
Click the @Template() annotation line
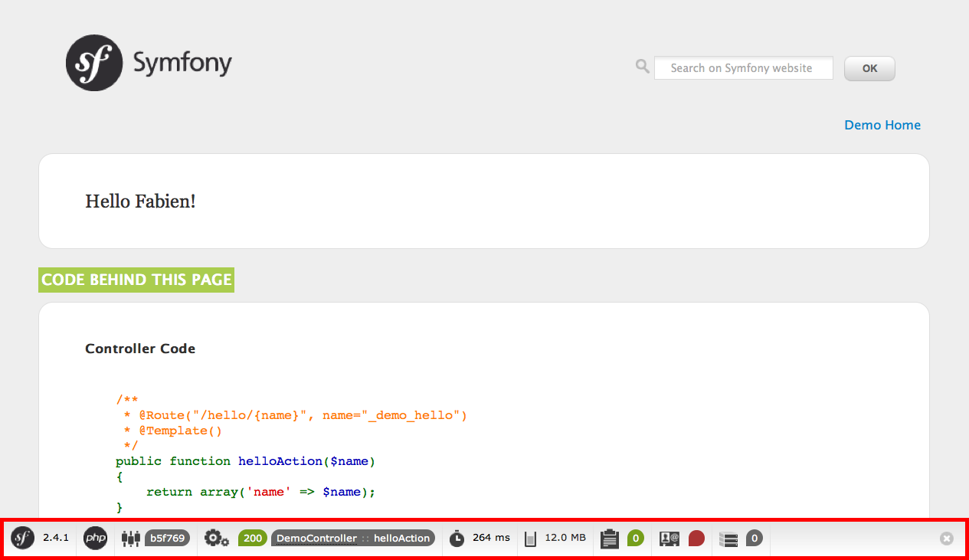[172, 431]
